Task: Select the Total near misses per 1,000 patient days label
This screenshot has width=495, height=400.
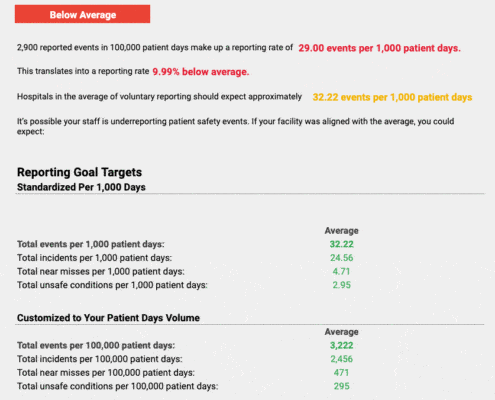Action: pyautogui.click(x=101, y=271)
